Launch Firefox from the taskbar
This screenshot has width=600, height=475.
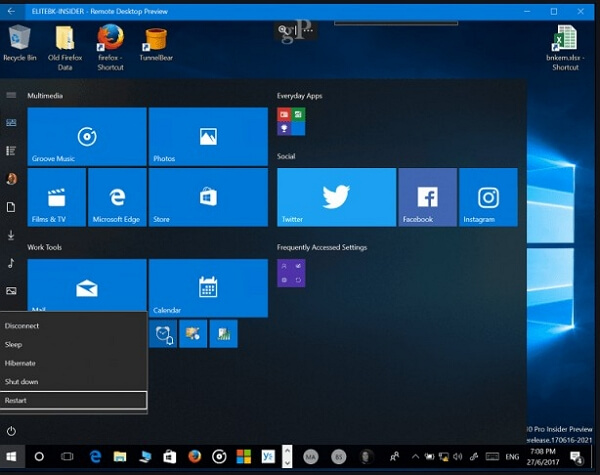pos(194,456)
